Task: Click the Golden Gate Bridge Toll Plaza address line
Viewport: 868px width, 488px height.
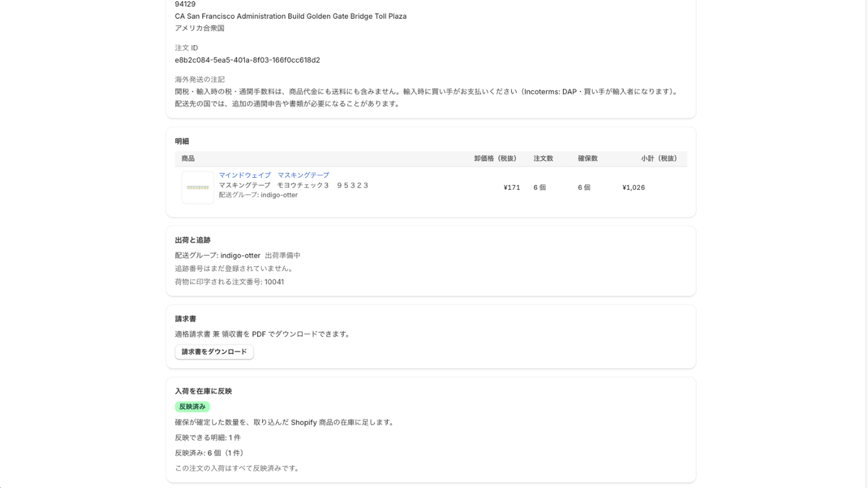Action: (291, 16)
